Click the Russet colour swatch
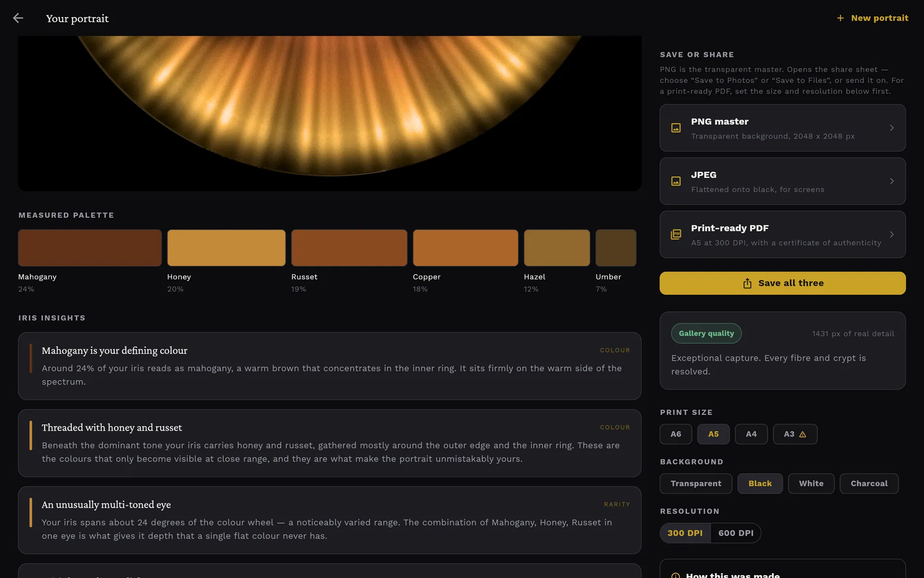 349,248
